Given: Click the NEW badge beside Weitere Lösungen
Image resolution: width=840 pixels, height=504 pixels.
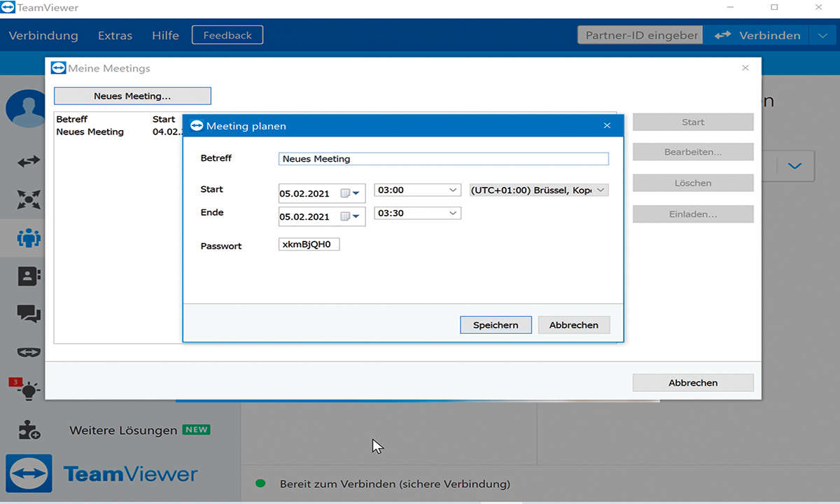Looking at the screenshot, I should 197,430.
